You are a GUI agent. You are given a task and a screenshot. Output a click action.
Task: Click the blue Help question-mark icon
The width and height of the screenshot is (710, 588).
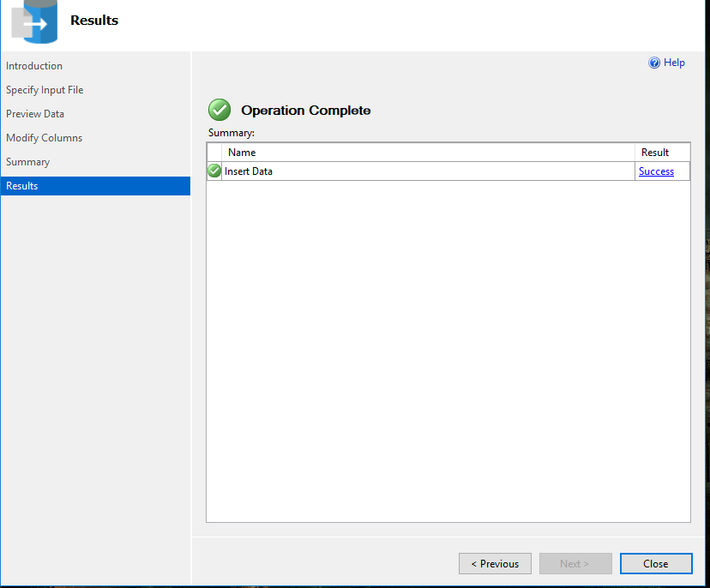[x=654, y=63]
